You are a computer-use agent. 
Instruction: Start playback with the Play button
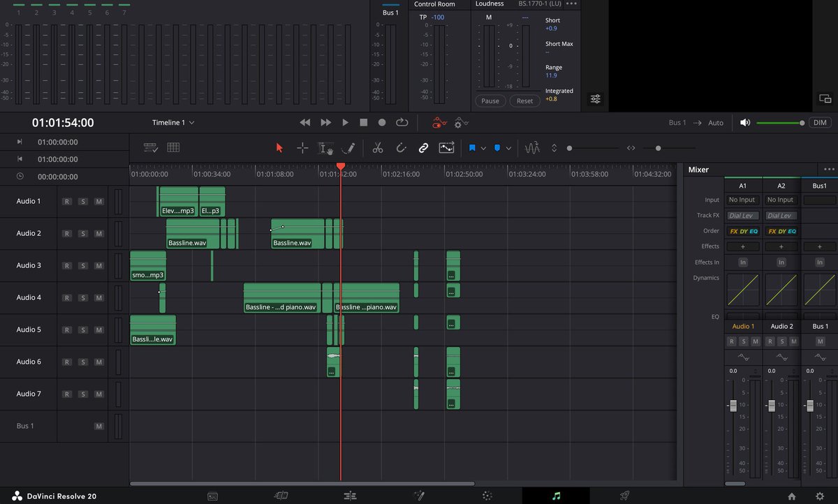pos(345,123)
